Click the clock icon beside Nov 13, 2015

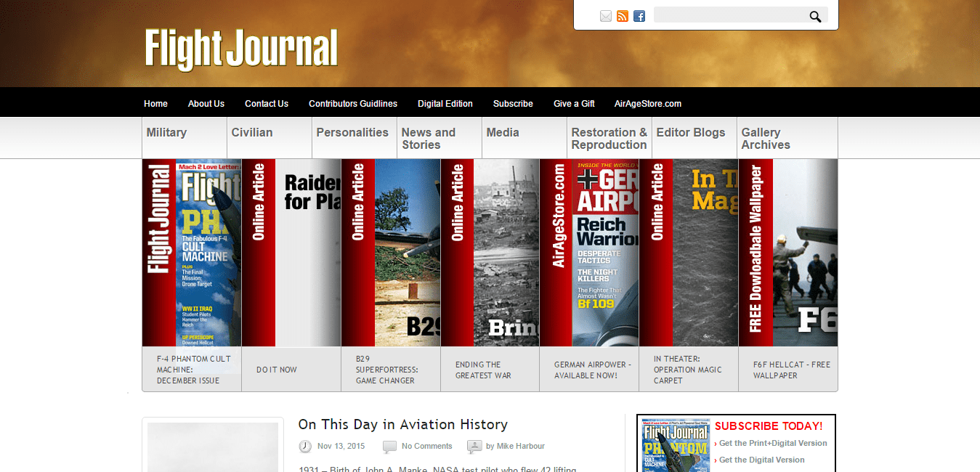(305, 446)
